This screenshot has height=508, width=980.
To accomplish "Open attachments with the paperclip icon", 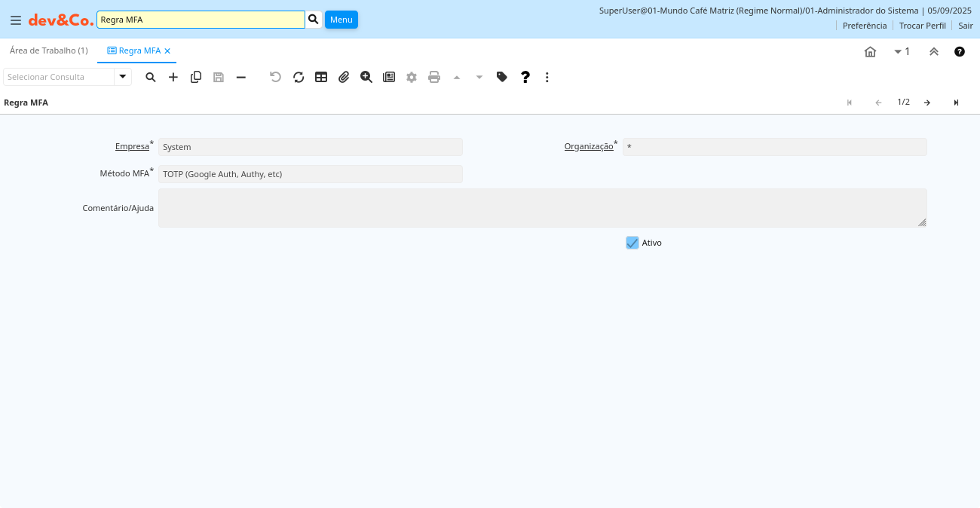I will (x=344, y=77).
